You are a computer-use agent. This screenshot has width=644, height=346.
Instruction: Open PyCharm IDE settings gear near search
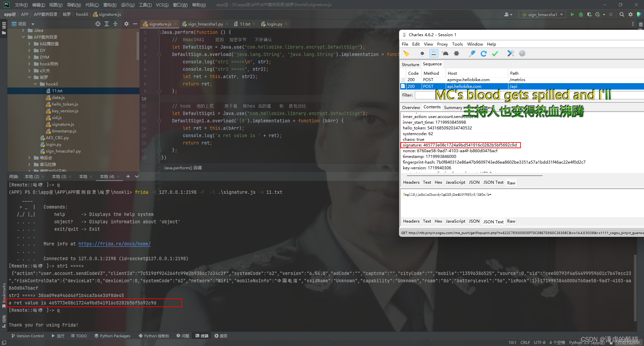[631, 14]
